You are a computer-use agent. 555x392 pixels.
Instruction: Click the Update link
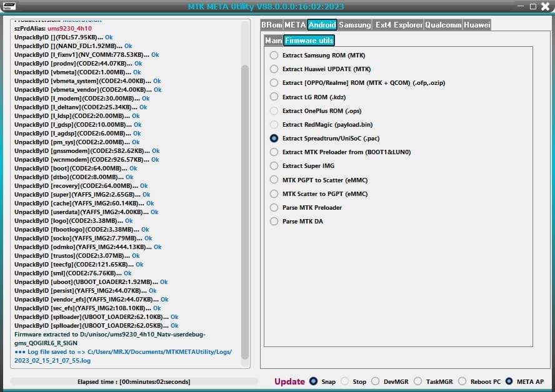(x=289, y=381)
